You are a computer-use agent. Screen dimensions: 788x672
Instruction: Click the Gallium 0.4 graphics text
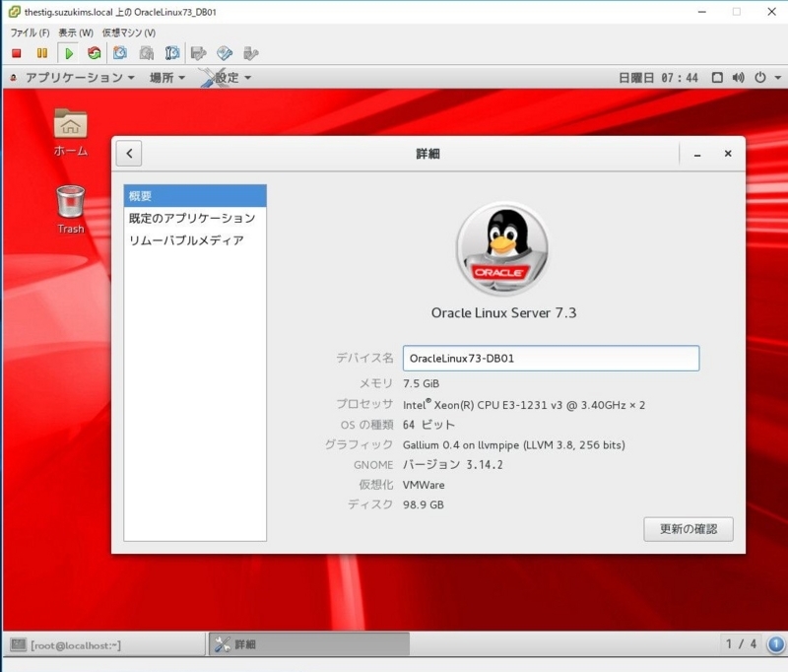pos(513,444)
